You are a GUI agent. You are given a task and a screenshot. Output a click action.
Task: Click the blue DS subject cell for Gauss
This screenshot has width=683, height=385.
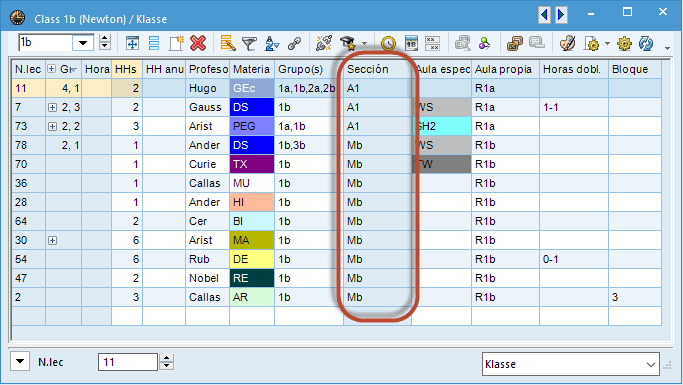(252, 107)
